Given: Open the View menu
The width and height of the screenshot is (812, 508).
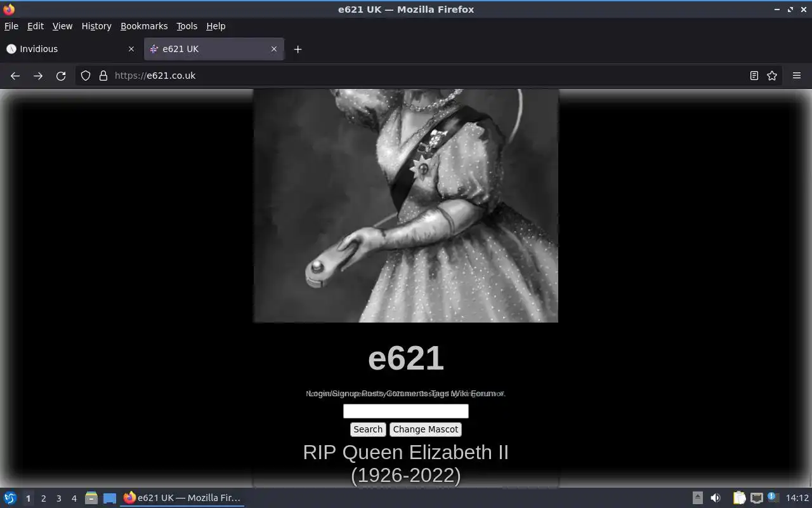Looking at the screenshot, I should pos(62,26).
